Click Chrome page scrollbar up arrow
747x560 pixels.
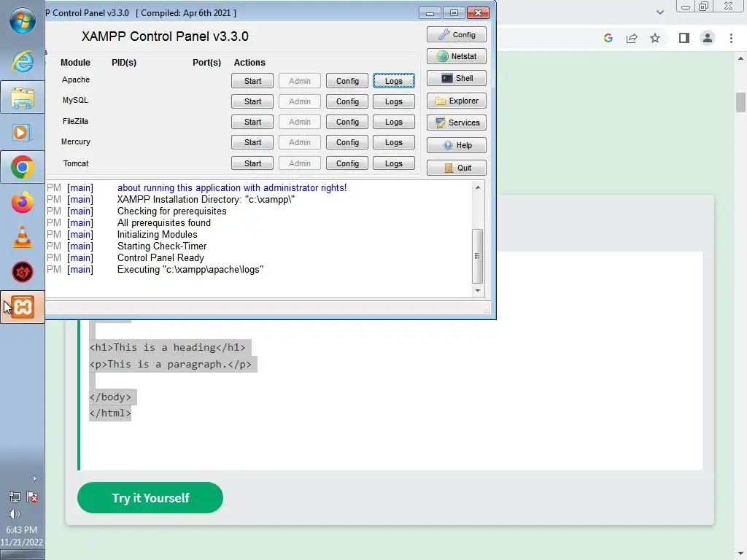click(740, 58)
